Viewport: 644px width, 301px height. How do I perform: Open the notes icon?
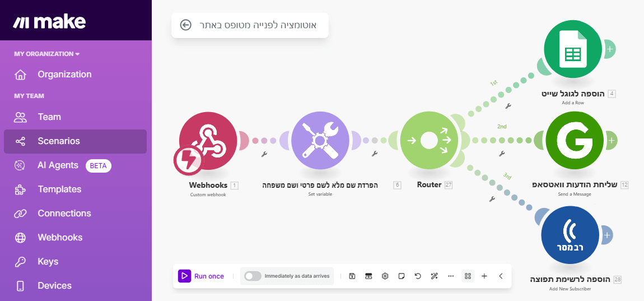click(402, 276)
